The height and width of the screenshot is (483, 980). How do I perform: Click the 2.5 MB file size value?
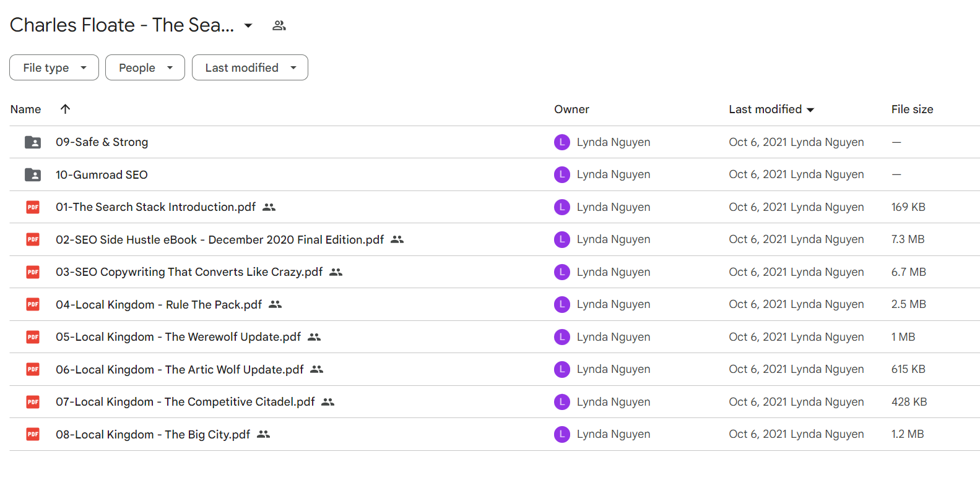909,304
